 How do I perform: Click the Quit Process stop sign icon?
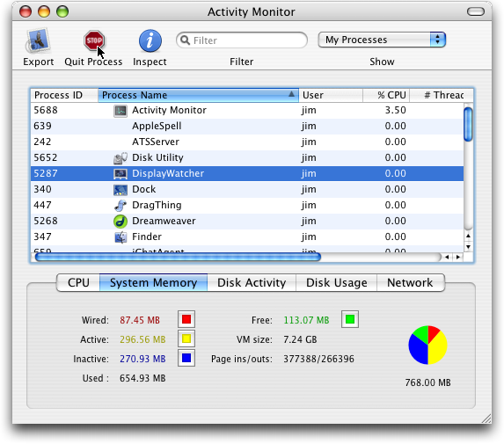point(94,40)
